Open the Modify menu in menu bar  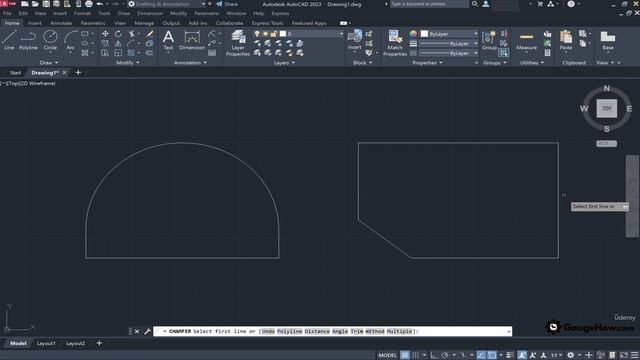click(x=178, y=13)
